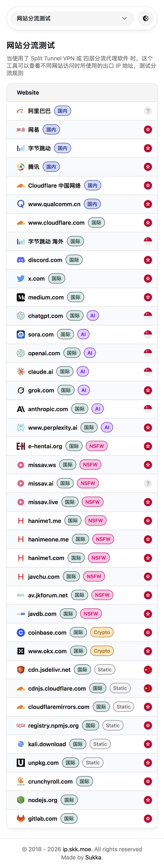Click the China flag beside cdn.jsdelivr.net
Viewport: 164px width, 868px height.
[147, 670]
